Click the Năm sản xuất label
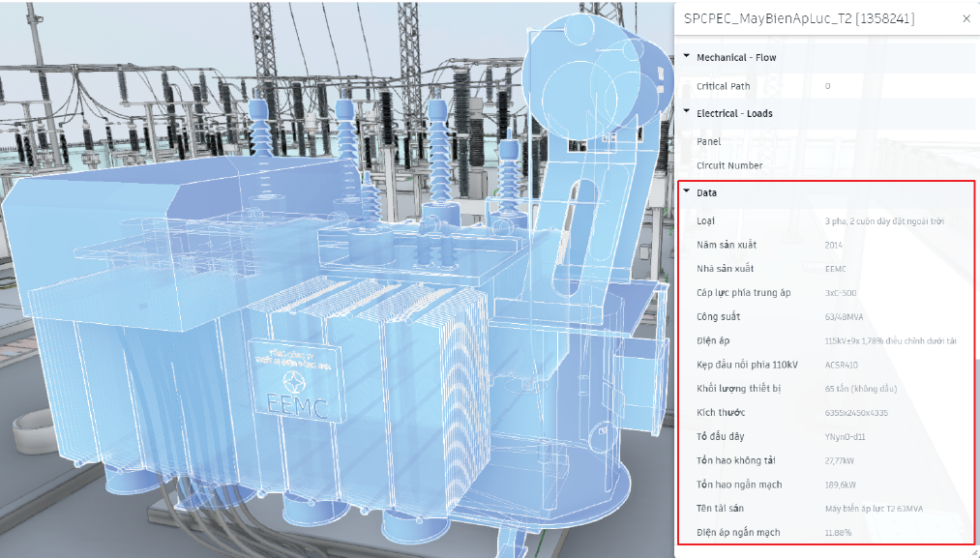 [x=727, y=245]
